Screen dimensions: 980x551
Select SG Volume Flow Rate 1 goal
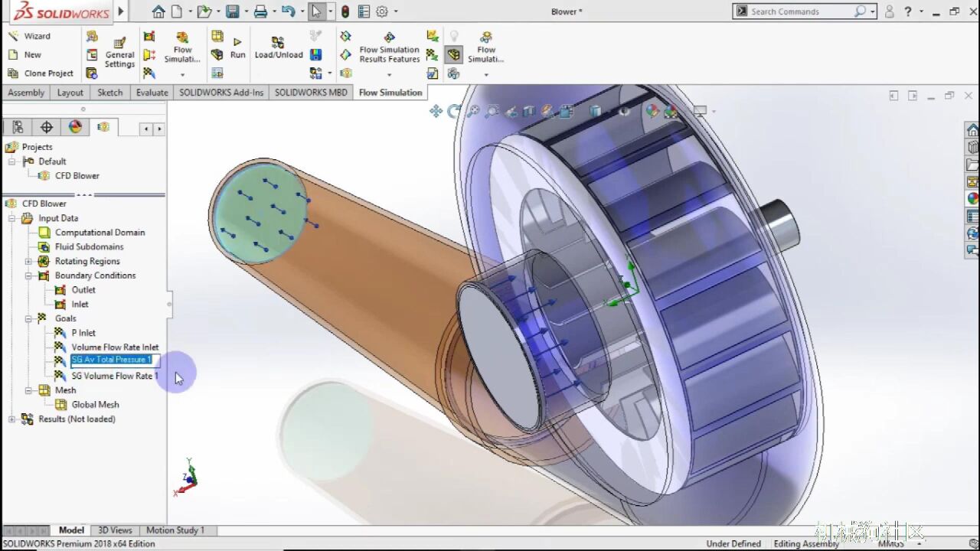(x=115, y=376)
